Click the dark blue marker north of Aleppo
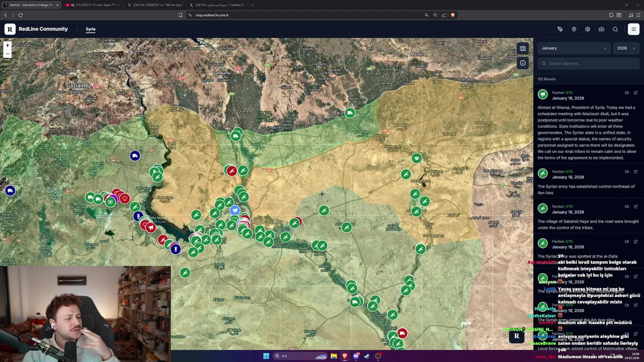This screenshot has height=362, width=644. click(x=135, y=156)
